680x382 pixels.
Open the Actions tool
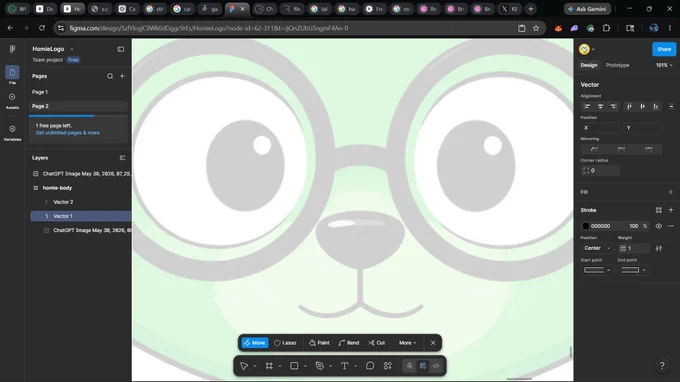[x=388, y=366]
